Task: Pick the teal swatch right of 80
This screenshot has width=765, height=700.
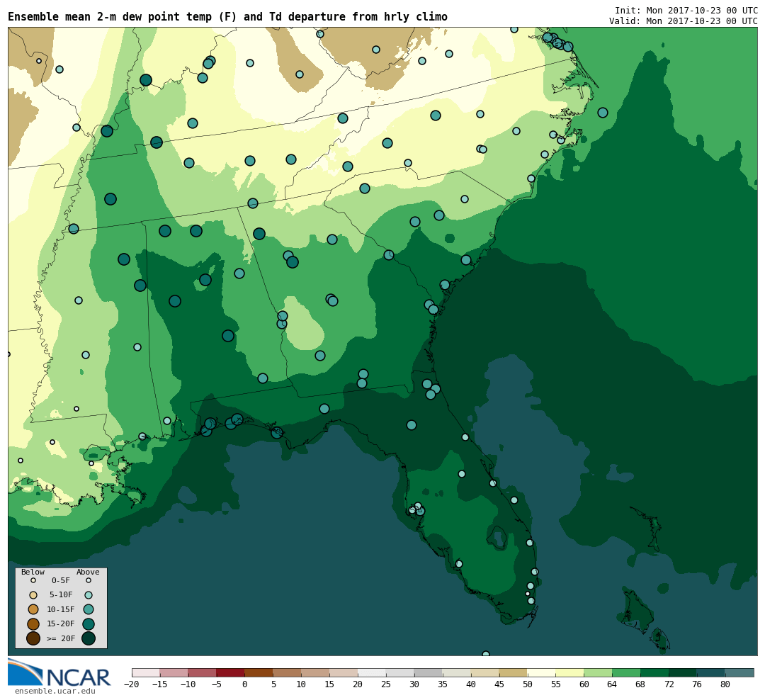Action: (x=740, y=672)
